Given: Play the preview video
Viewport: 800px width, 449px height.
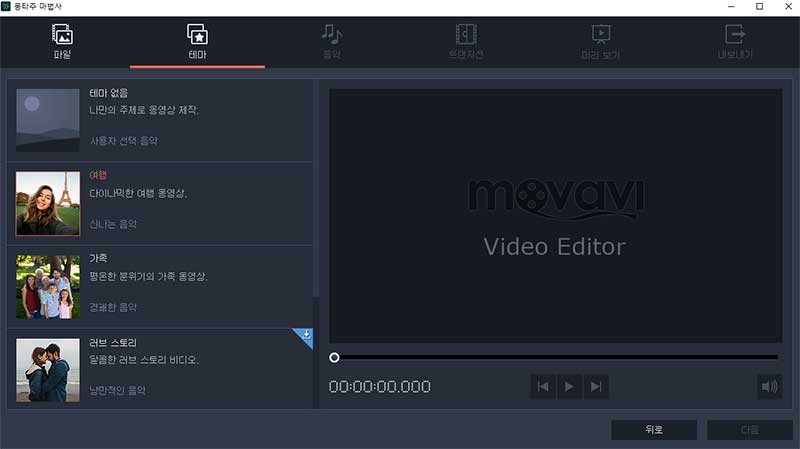Looking at the screenshot, I should pos(569,387).
